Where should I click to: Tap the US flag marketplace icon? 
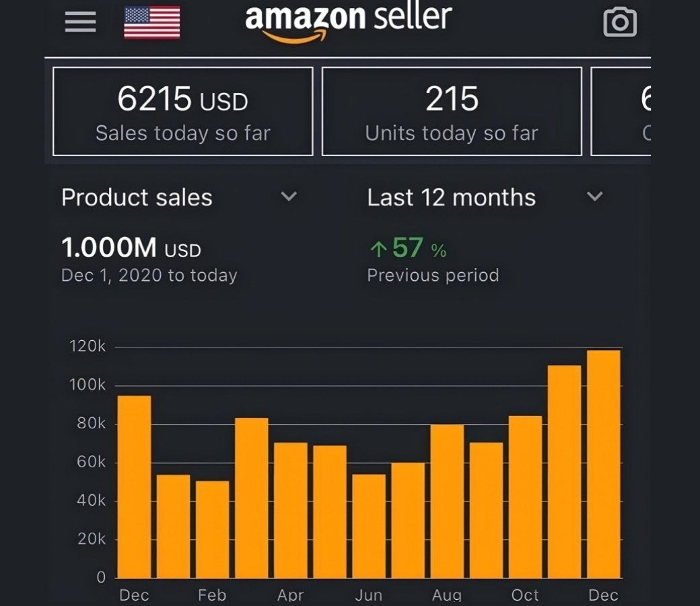pyautogui.click(x=152, y=22)
